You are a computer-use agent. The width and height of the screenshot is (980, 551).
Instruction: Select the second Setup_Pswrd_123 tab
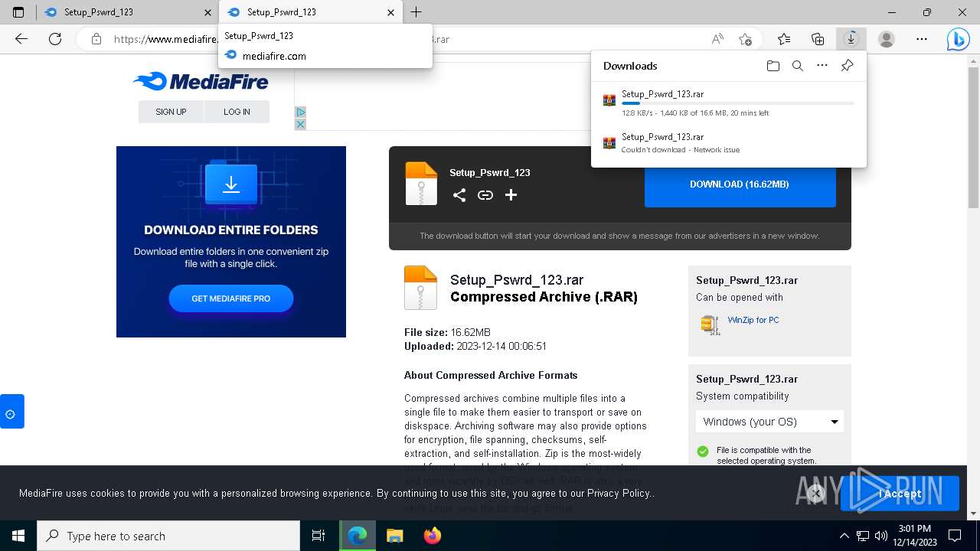point(311,12)
